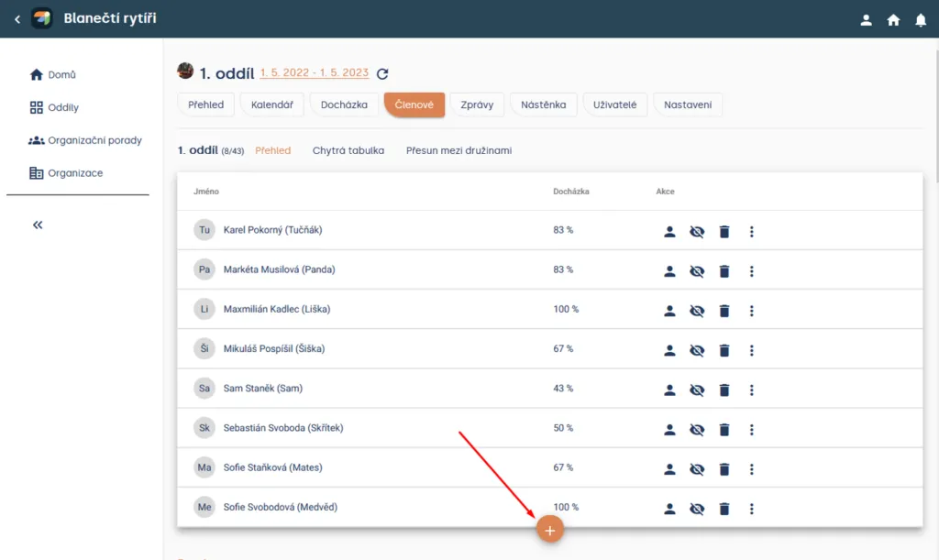The image size is (939, 560).
Task: Toggle visibility for Karel Pokorný
Action: point(697,232)
